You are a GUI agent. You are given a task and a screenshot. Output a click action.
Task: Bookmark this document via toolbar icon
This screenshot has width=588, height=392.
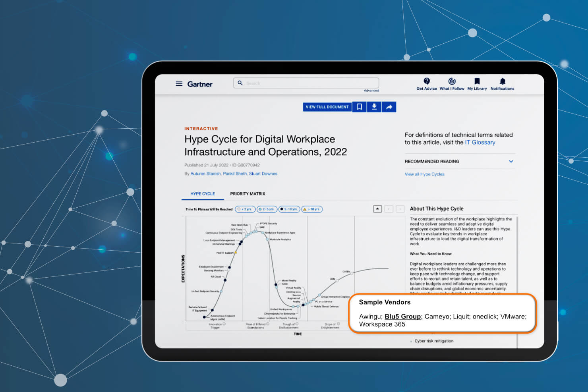point(359,107)
